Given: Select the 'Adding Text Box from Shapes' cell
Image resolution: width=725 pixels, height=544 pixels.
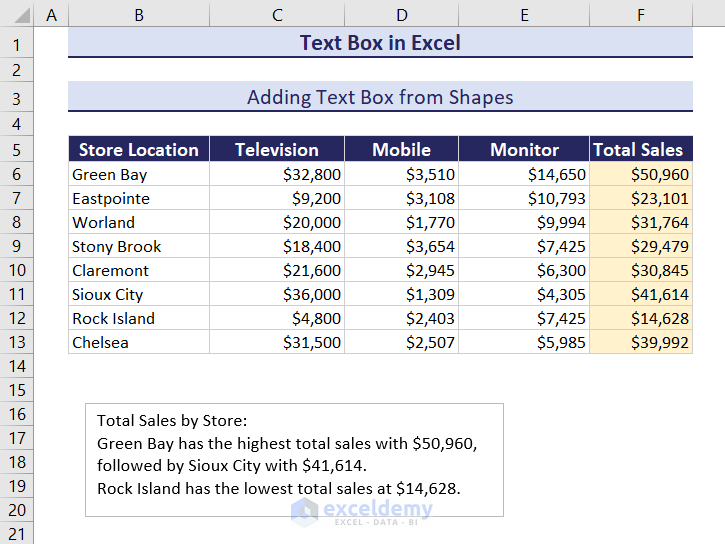Looking at the screenshot, I should [x=380, y=97].
